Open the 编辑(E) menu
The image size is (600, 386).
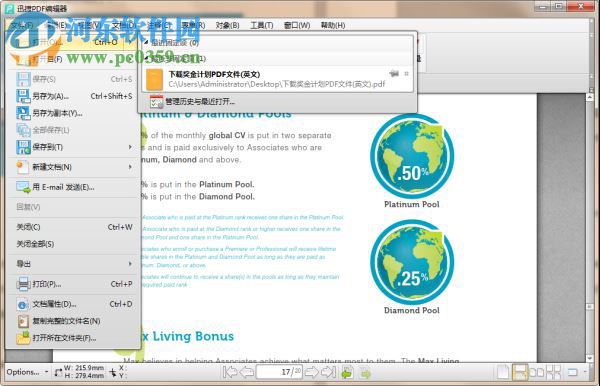57,25
